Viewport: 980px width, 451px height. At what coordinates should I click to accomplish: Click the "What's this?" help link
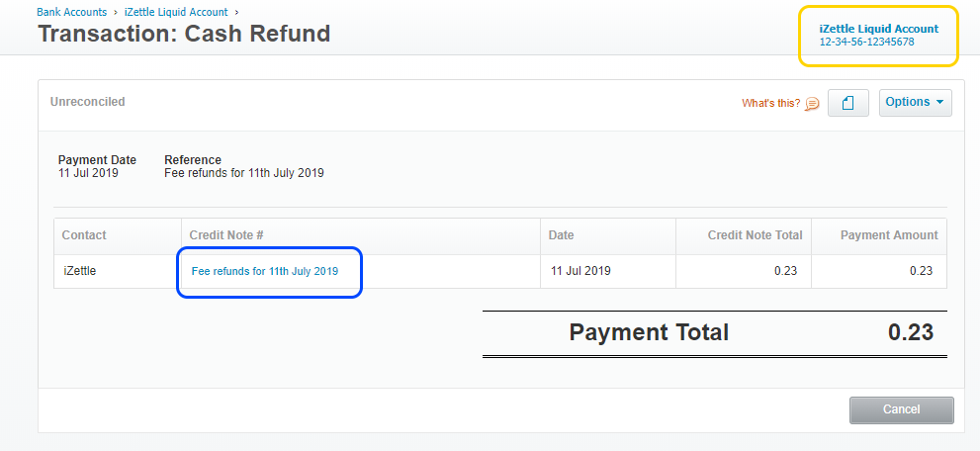[771, 103]
